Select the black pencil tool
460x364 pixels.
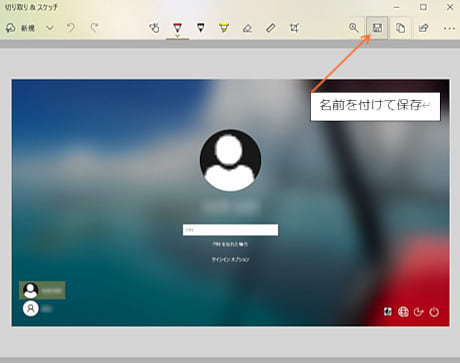tap(200, 27)
